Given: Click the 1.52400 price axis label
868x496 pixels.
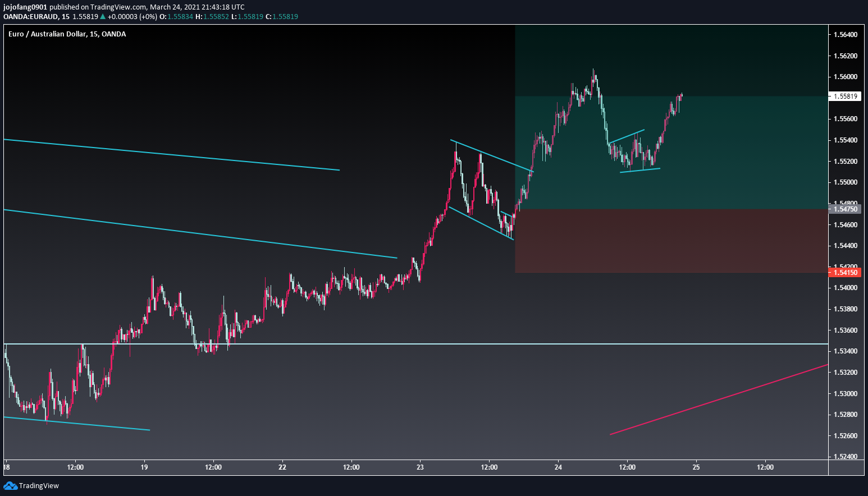Looking at the screenshot, I should point(846,457).
